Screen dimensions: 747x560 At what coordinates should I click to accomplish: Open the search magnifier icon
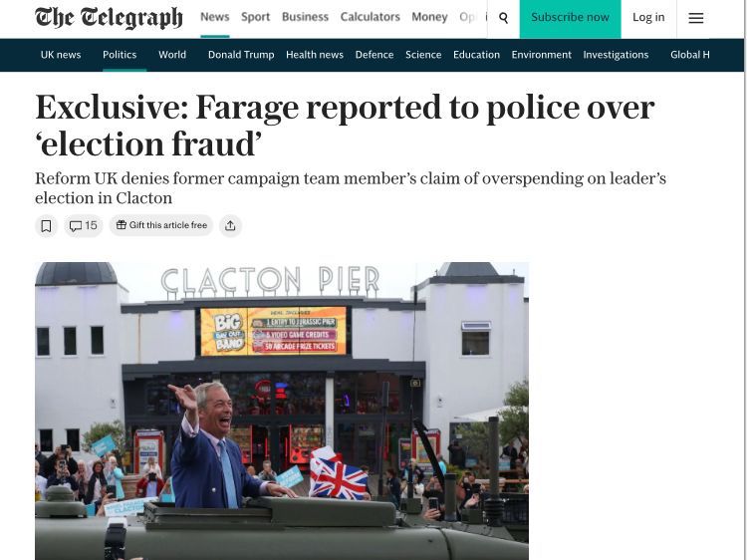point(503,18)
